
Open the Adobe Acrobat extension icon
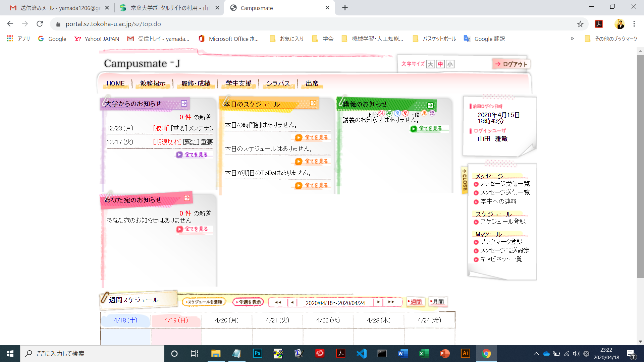click(x=599, y=24)
